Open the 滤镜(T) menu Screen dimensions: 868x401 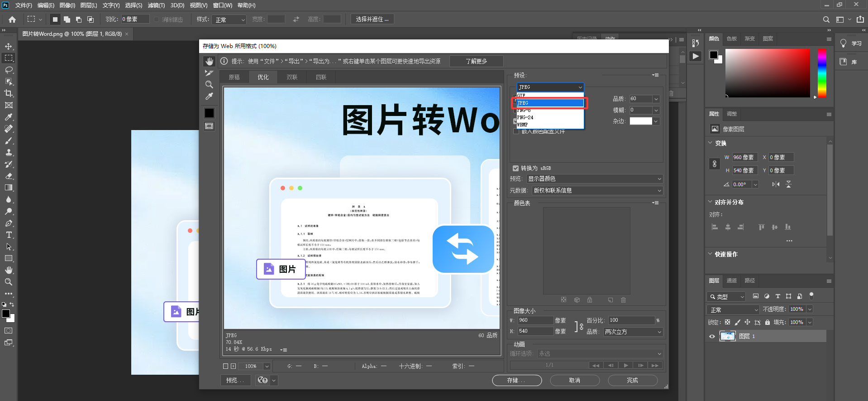click(156, 5)
